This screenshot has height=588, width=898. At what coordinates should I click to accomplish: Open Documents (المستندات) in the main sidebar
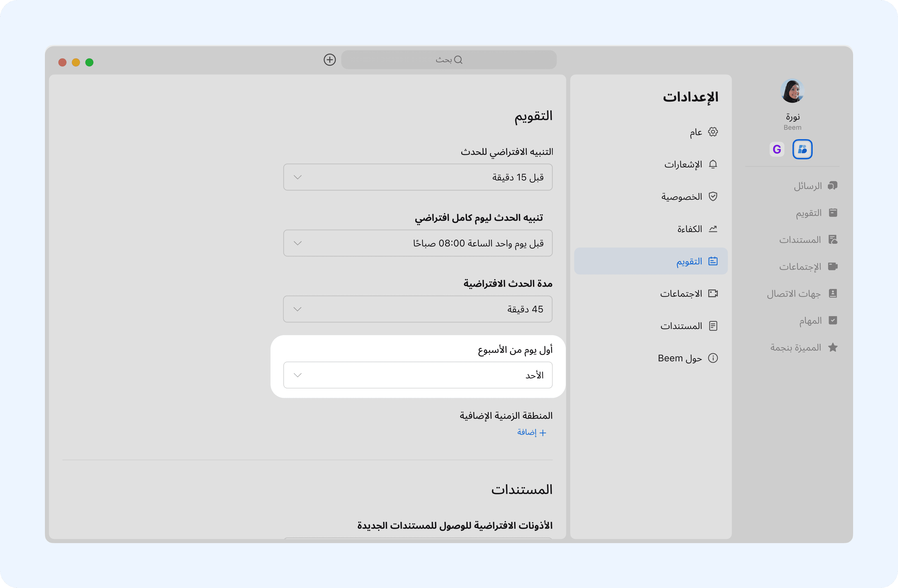[808, 240]
